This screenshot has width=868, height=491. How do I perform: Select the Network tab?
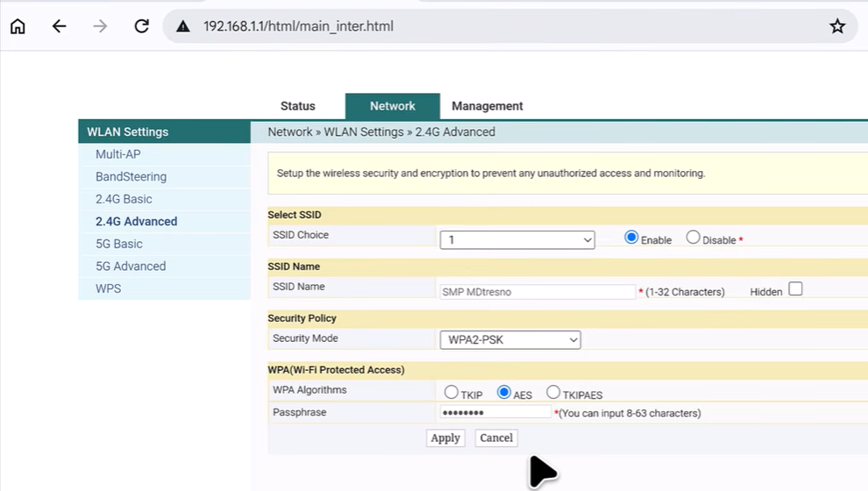point(393,106)
